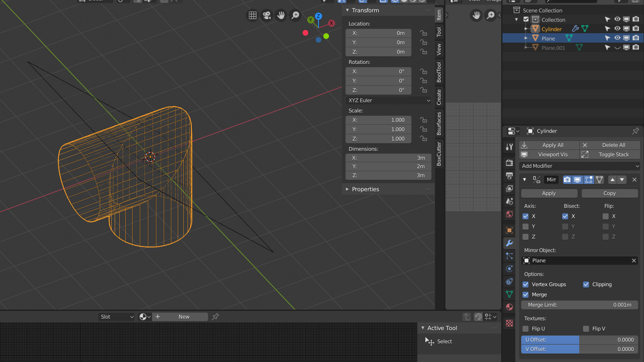Open the View tab in the sidebar

coord(439,49)
